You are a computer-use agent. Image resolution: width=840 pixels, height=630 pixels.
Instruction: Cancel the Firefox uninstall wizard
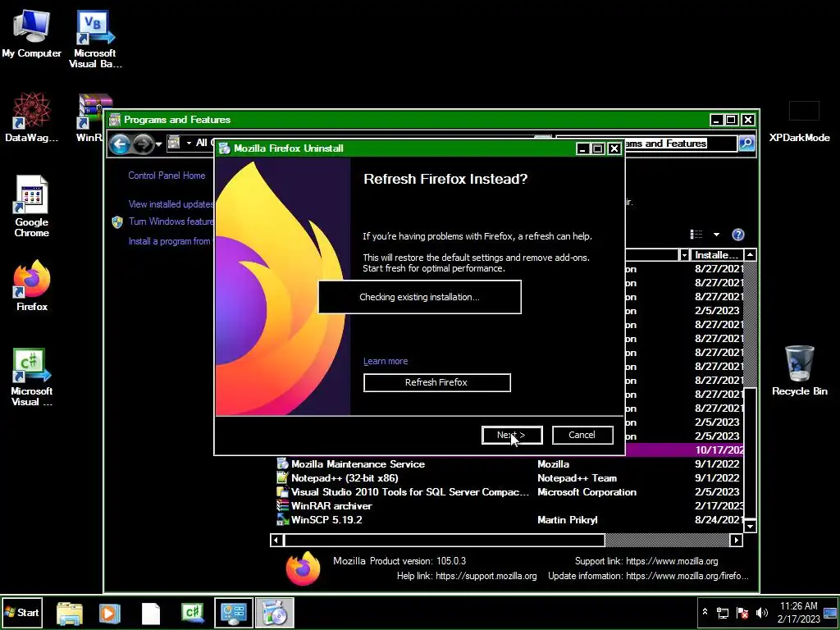click(x=582, y=435)
